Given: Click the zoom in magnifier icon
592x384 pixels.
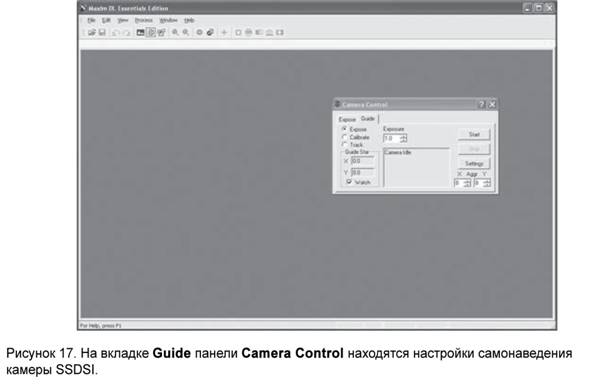Looking at the screenshot, I should coord(175,32).
